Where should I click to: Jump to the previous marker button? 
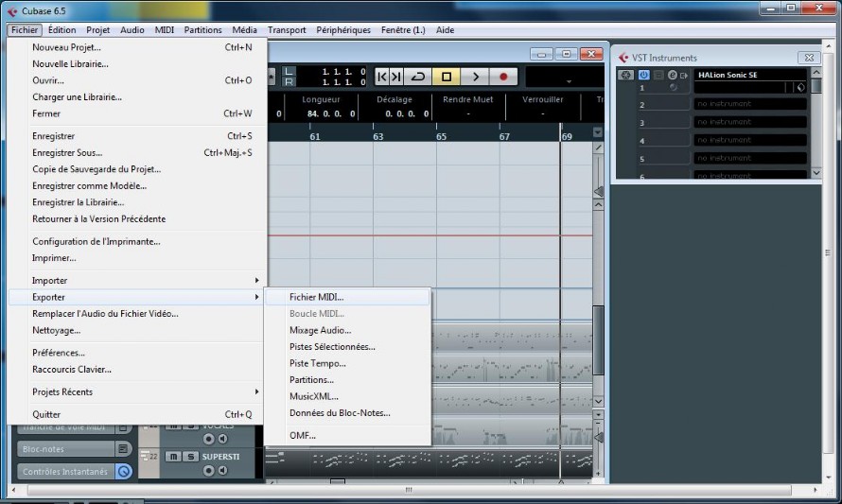pyautogui.click(x=382, y=77)
